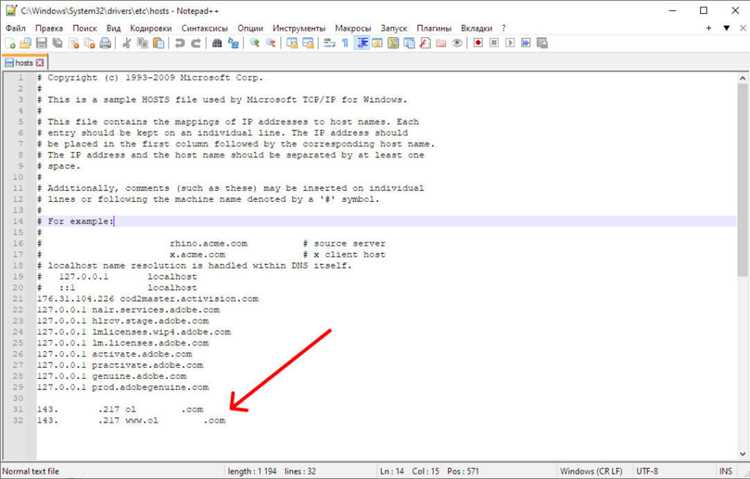Open the Folder as Workspace icon
The image size is (750, 479).
[441, 43]
